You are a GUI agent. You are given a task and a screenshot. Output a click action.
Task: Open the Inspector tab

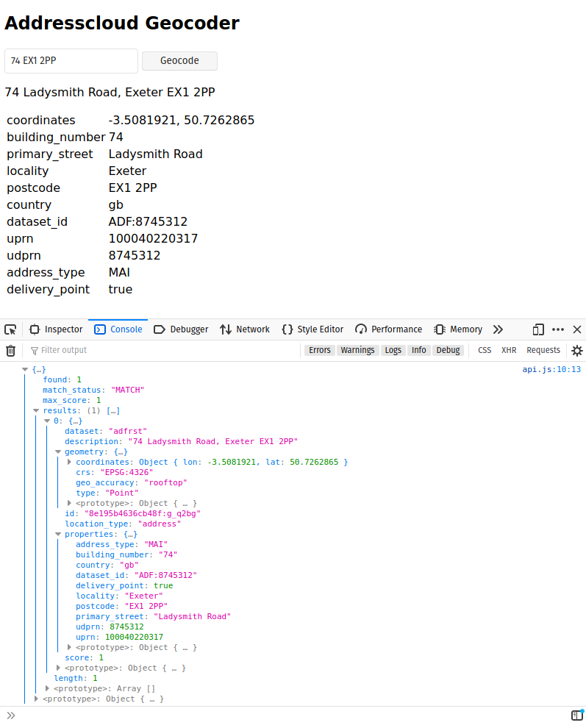[56, 329]
